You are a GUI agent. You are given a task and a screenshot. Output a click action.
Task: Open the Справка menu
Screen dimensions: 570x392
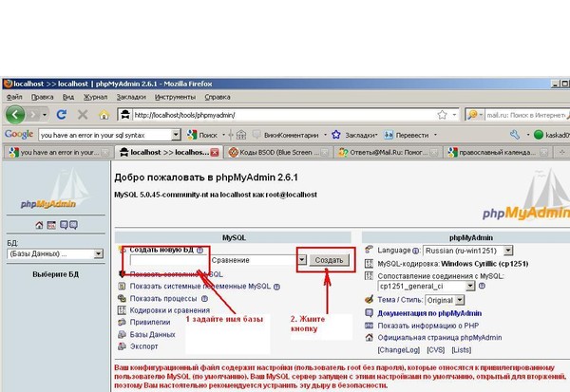(x=218, y=97)
